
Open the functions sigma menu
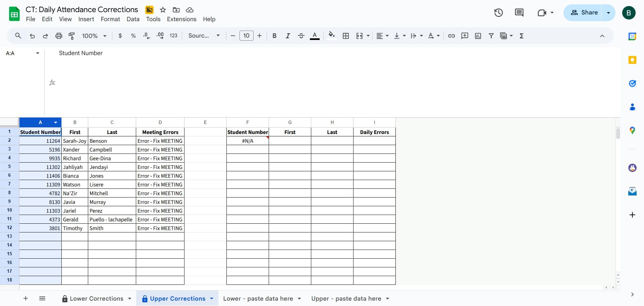522,36
